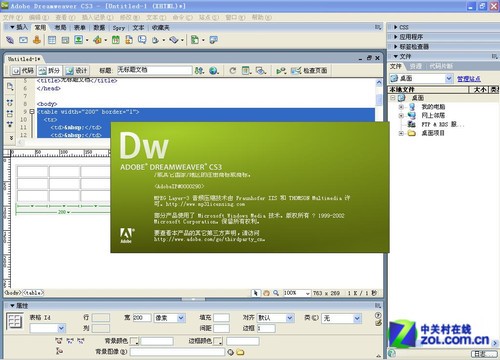Open the 像素 width unit dropdown

pos(181,318)
